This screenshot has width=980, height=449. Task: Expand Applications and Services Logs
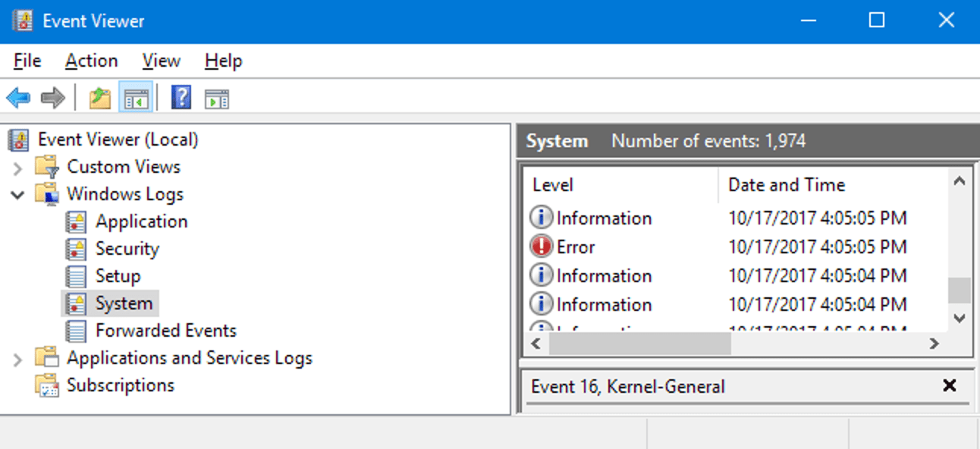tap(17, 357)
